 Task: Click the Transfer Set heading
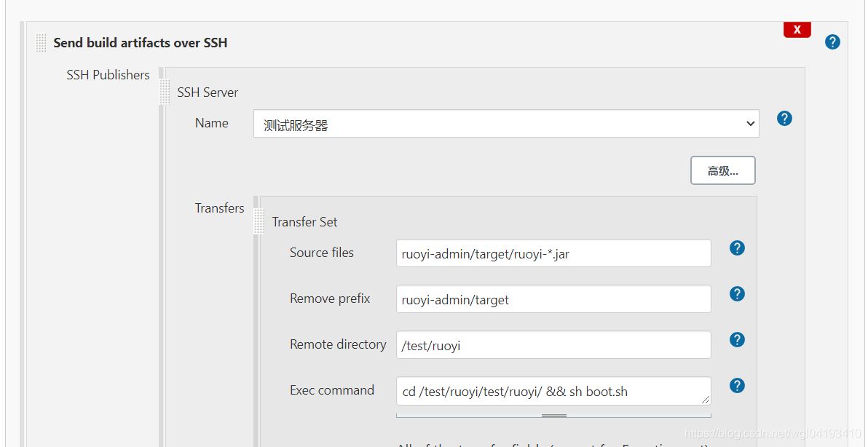point(304,222)
